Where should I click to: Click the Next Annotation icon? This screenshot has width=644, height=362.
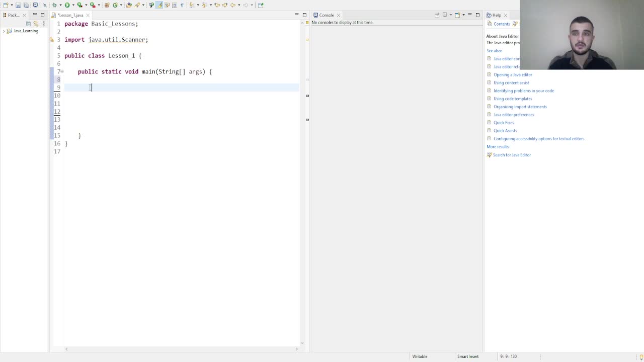(x=192, y=5)
